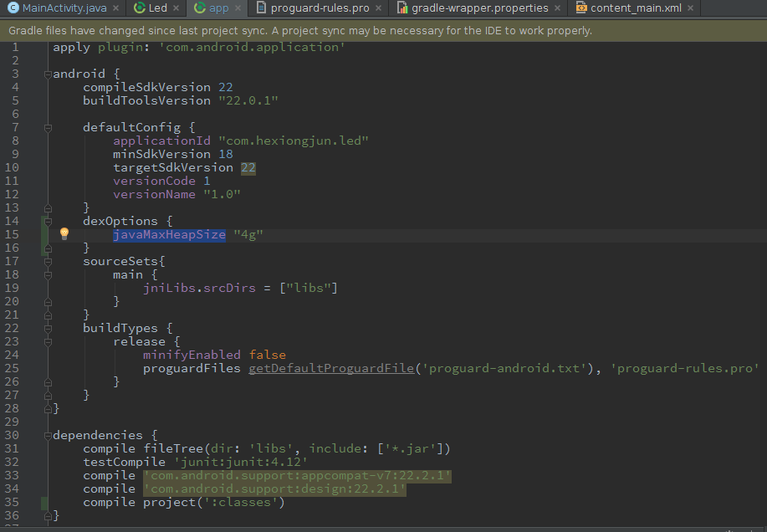Viewport: 767px width, 532px height.
Task: Click the highlighted targetSdkVersion value 22
Action: pyautogui.click(x=248, y=168)
